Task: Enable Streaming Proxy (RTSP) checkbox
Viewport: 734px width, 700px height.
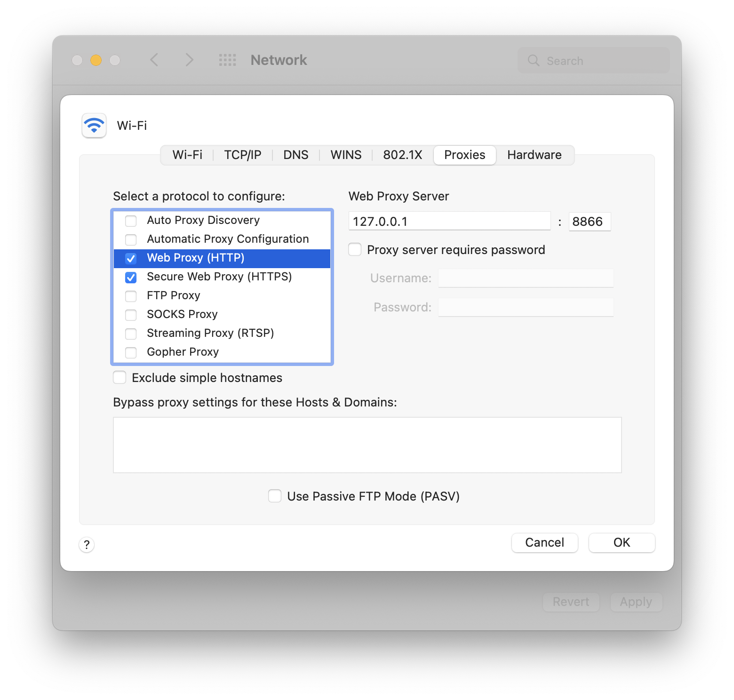Action: pyautogui.click(x=131, y=334)
